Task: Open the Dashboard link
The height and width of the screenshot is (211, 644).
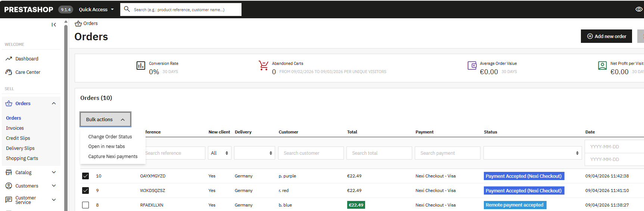Action: tap(27, 59)
